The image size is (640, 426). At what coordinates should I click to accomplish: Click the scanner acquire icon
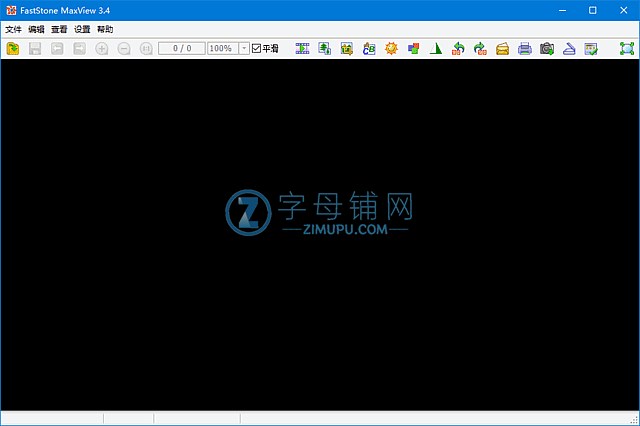tap(569, 48)
